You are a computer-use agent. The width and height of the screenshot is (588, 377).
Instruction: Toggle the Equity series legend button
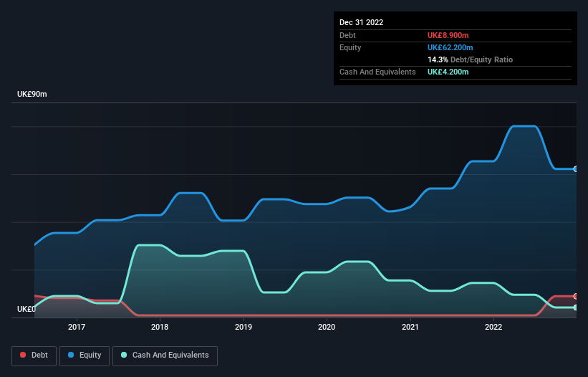85,355
